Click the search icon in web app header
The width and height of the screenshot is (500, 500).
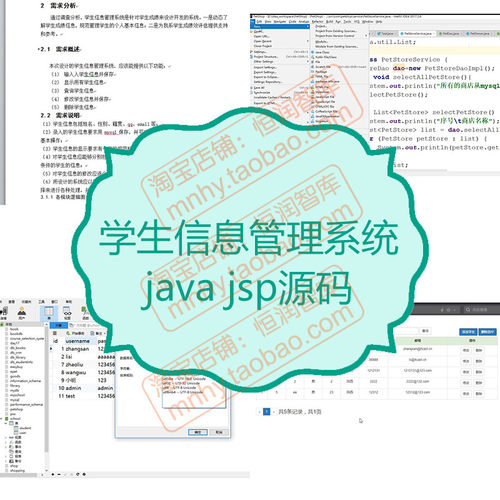[468, 310]
